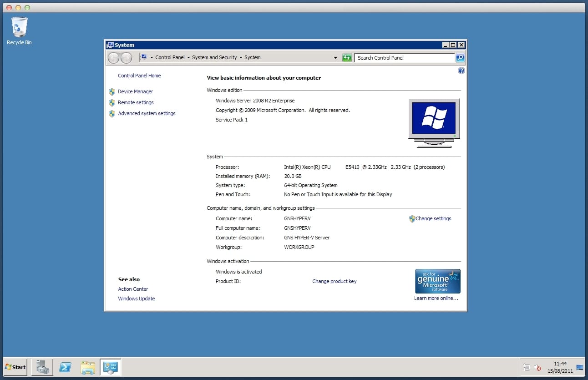Open the Start menu
Screen dimensions: 588x380
pos(15,367)
